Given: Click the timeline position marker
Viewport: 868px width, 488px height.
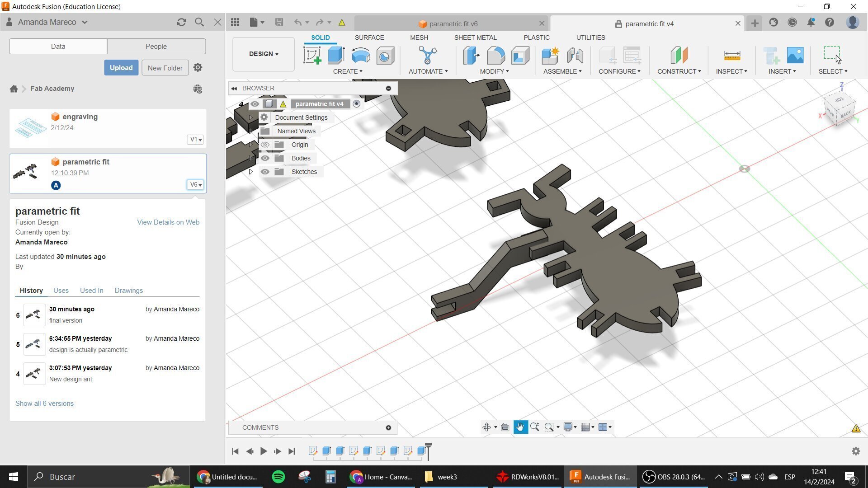Looking at the screenshot, I should tap(428, 451).
